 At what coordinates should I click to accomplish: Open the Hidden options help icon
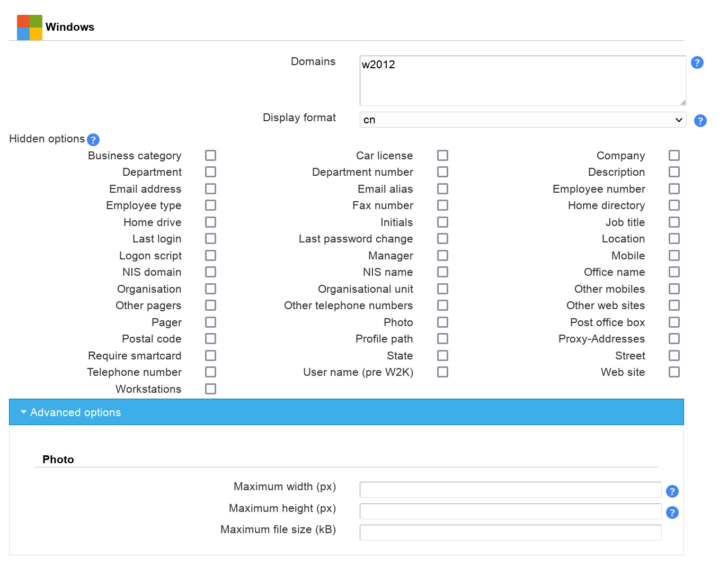pyautogui.click(x=93, y=140)
